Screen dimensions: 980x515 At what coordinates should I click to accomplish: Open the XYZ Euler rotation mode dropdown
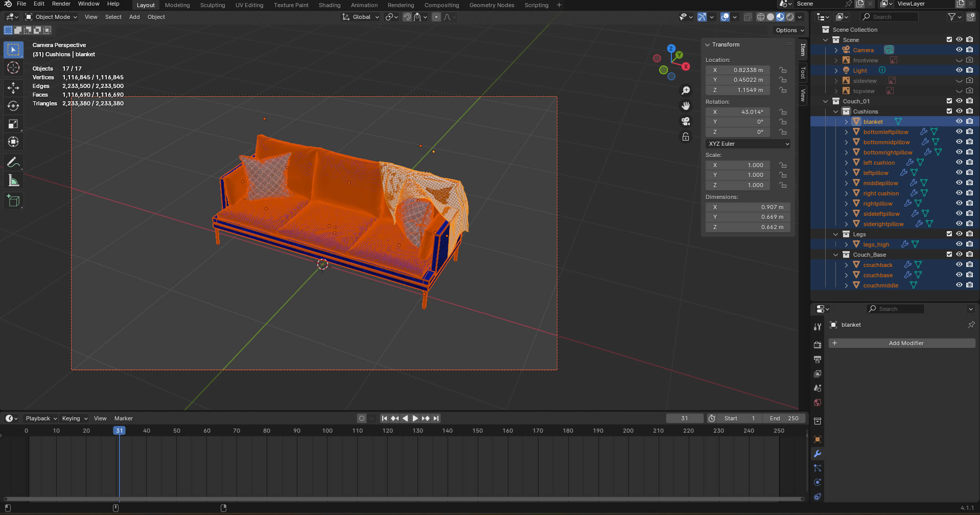pyautogui.click(x=748, y=144)
